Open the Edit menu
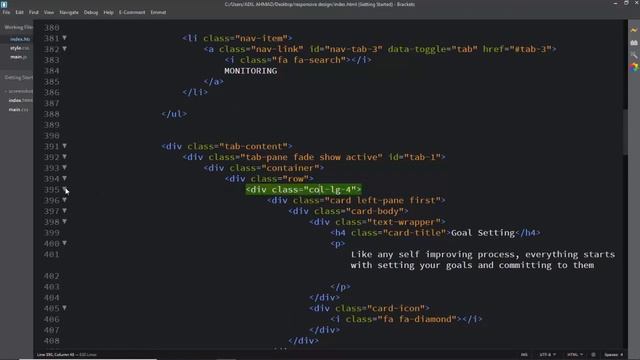640x360 pixels. coord(19,12)
